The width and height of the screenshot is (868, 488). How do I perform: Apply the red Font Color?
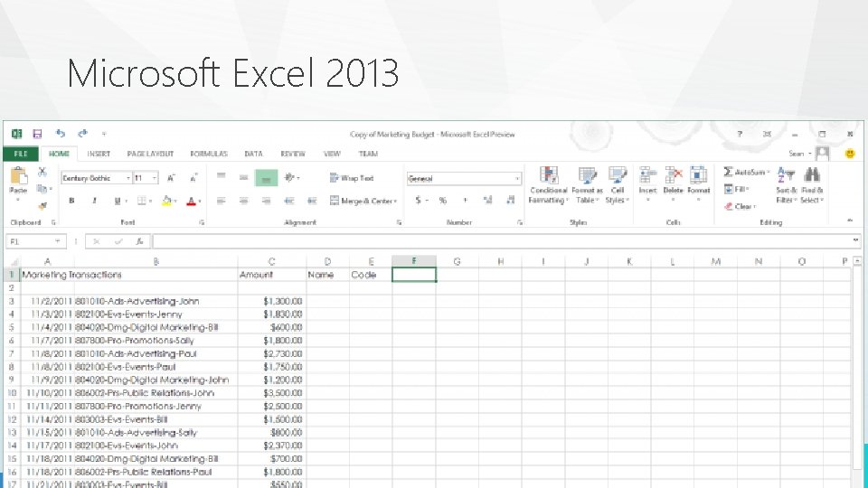pos(191,201)
